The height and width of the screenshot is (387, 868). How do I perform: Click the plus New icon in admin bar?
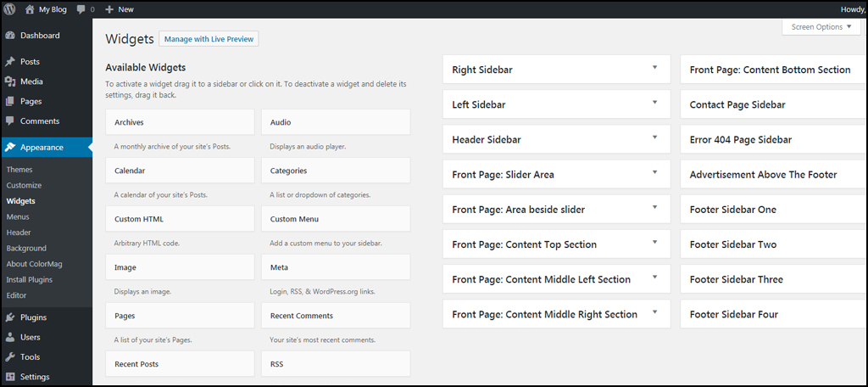pyautogui.click(x=109, y=9)
